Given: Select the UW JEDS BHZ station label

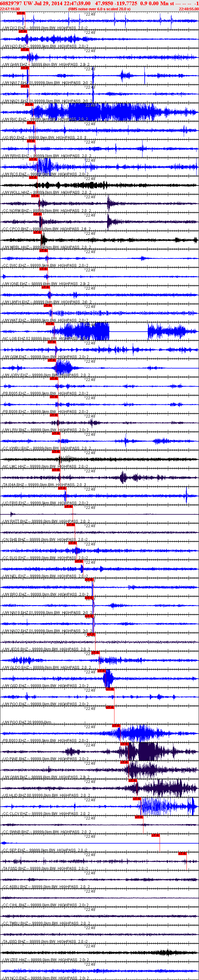Looking at the screenshot, I should click(46, 649).
